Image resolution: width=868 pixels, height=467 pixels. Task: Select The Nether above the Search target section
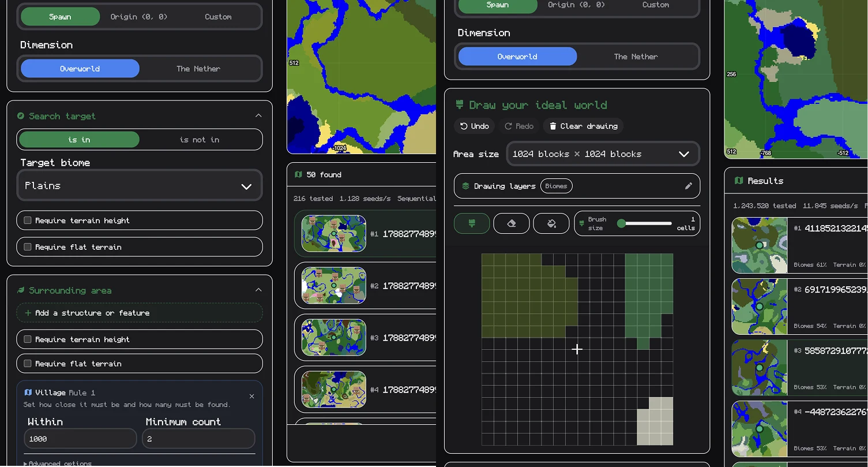pos(198,69)
